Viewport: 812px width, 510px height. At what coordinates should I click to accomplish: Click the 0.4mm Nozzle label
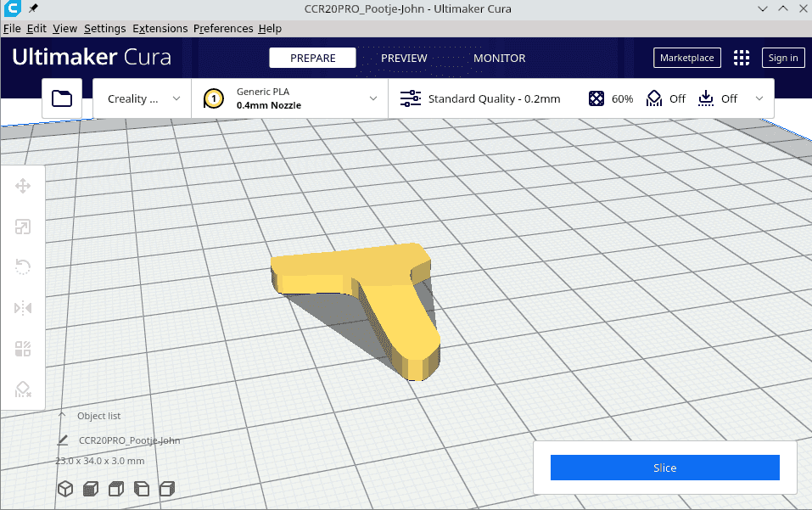tap(269, 105)
